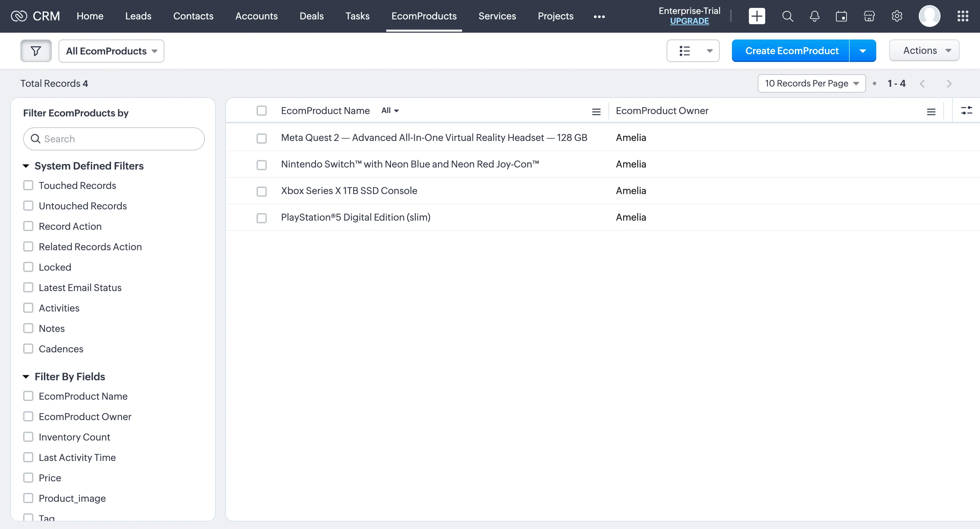Open the Contacts module tab
This screenshot has width=980, height=529.
pos(193,16)
